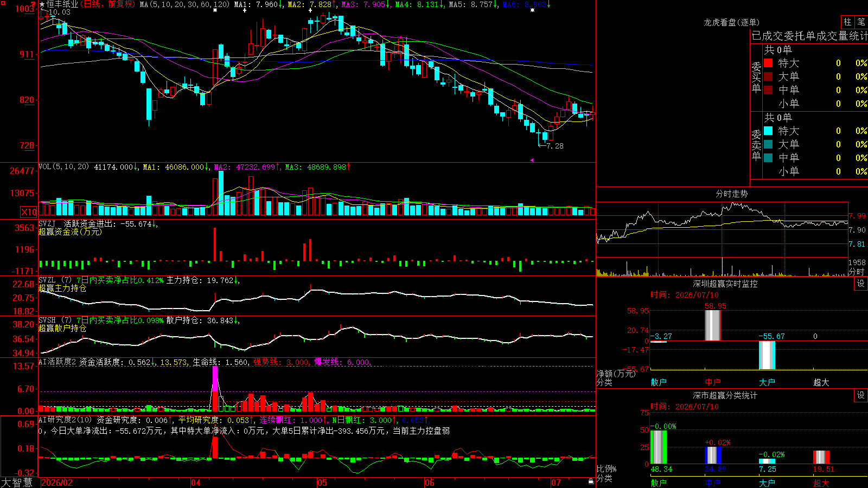Click the 已成交委托单成交量统计 header

pos(809,36)
